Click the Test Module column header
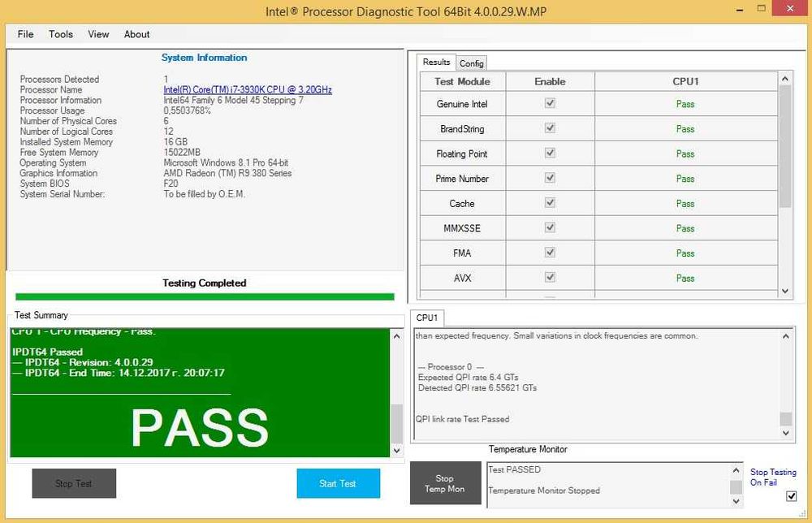 (x=463, y=81)
